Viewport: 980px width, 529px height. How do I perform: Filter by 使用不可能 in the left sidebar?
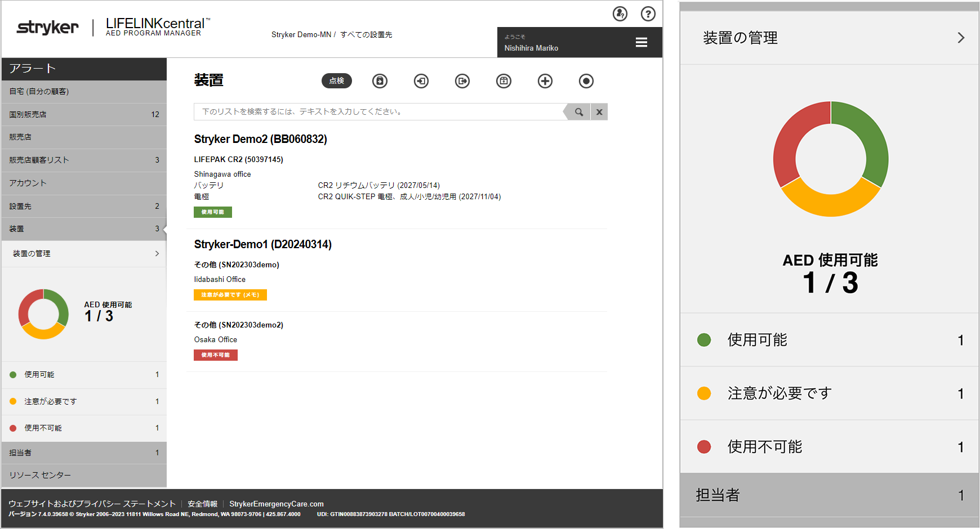84,428
